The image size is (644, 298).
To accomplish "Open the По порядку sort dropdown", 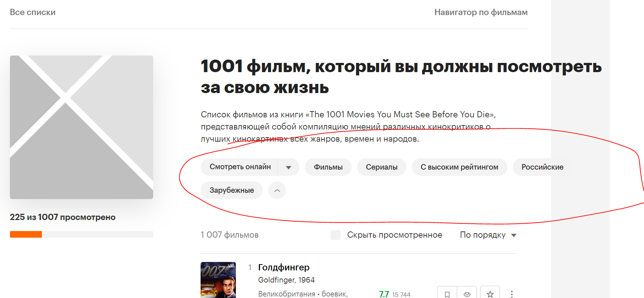I will pyautogui.click(x=488, y=235).
